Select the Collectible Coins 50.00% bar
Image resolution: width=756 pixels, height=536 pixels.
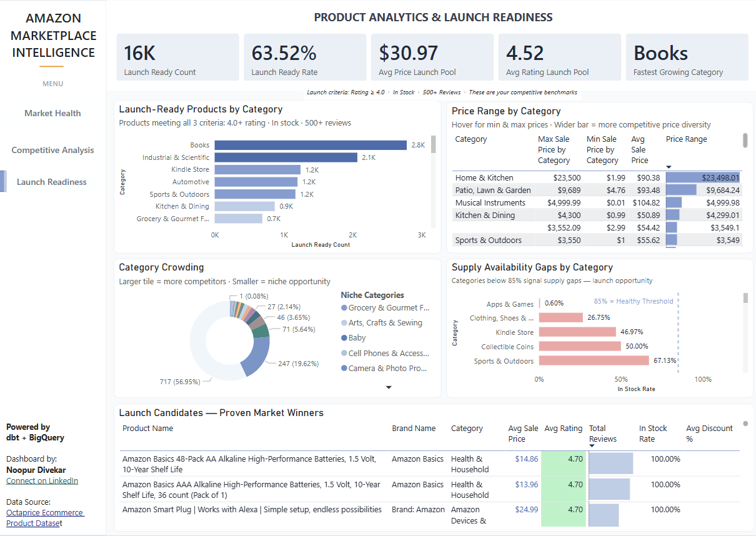click(x=580, y=346)
